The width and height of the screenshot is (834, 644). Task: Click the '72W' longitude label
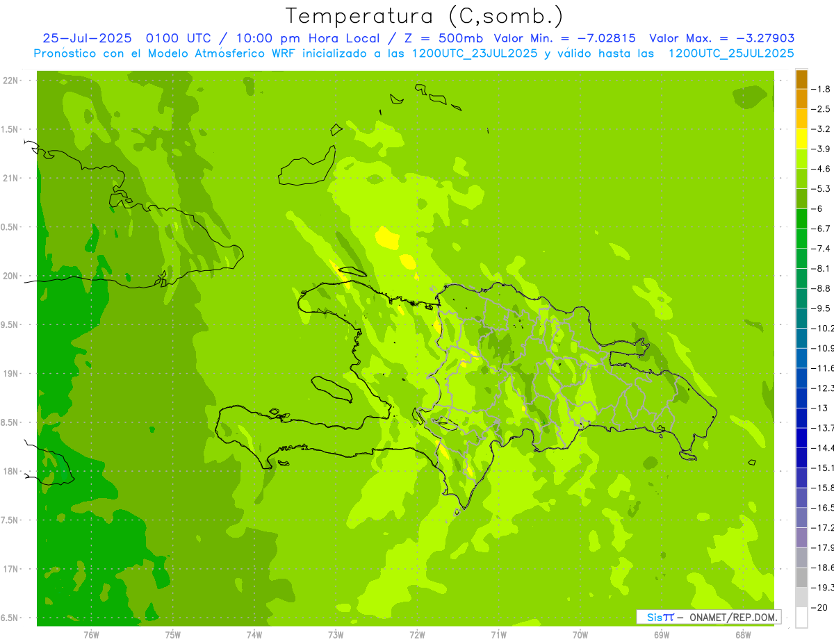pyautogui.click(x=417, y=634)
